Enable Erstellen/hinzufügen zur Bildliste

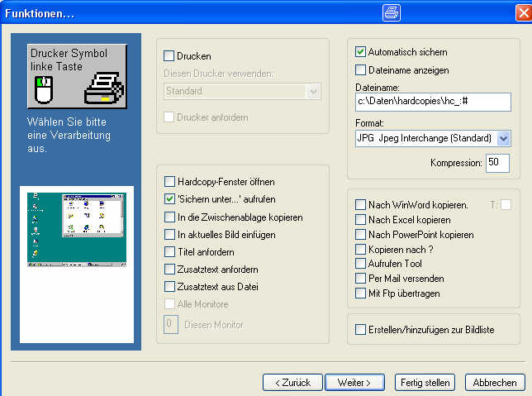[360, 329]
